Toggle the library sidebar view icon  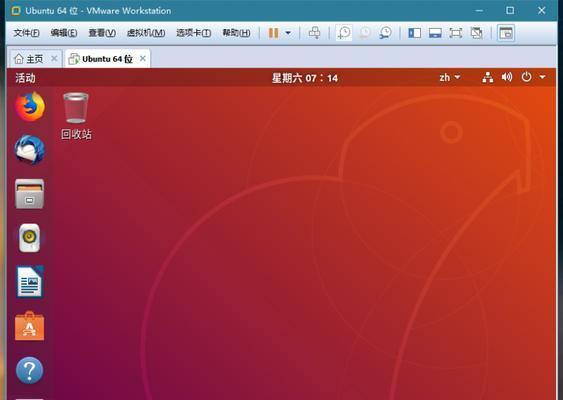pyautogui.click(x=414, y=33)
